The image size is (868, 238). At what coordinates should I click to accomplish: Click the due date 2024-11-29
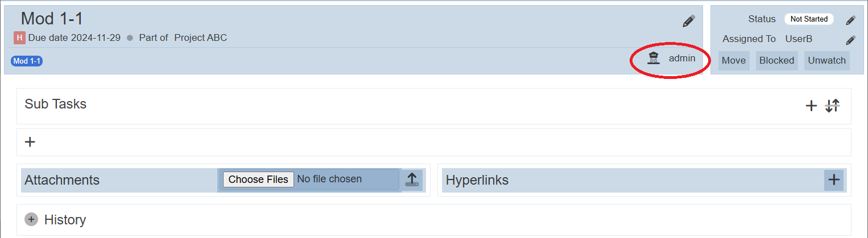[96, 38]
